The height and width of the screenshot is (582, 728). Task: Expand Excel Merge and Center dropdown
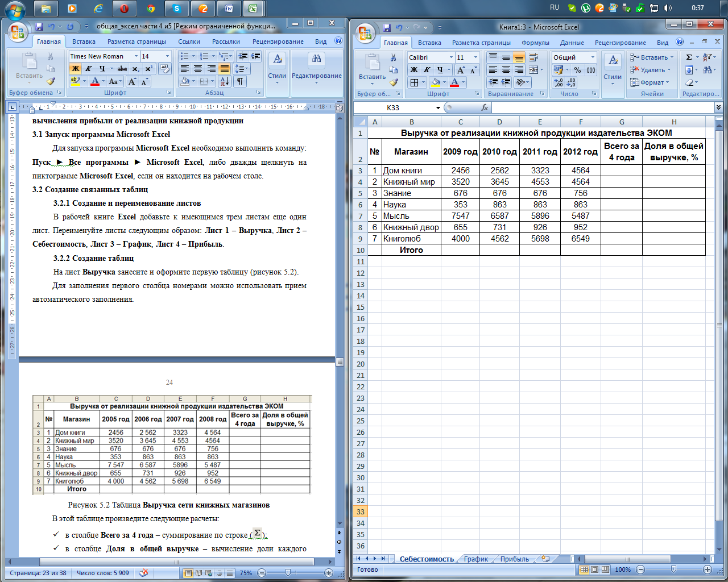541,70
